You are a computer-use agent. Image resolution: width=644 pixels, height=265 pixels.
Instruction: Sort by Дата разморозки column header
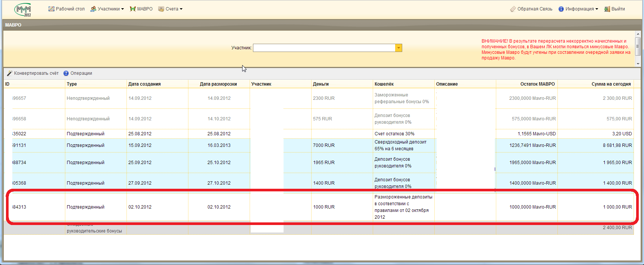point(219,84)
